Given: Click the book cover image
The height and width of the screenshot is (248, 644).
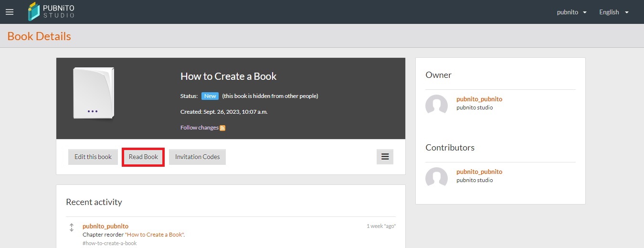Looking at the screenshot, I should pyautogui.click(x=94, y=93).
